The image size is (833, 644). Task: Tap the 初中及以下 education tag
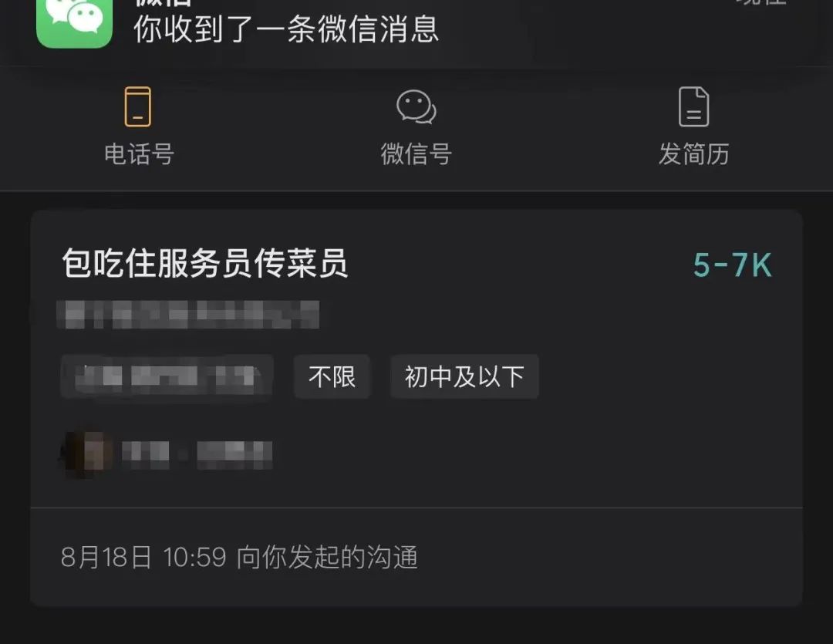click(x=464, y=376)
